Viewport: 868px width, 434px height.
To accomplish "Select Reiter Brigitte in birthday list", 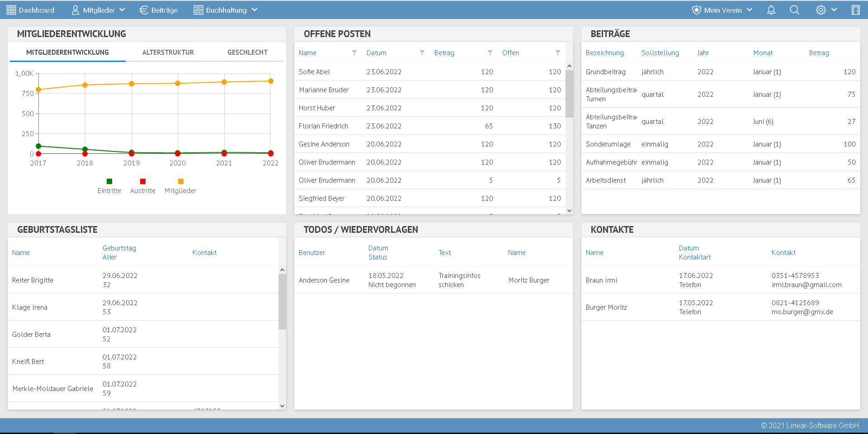I will click(x=143, y=280).
